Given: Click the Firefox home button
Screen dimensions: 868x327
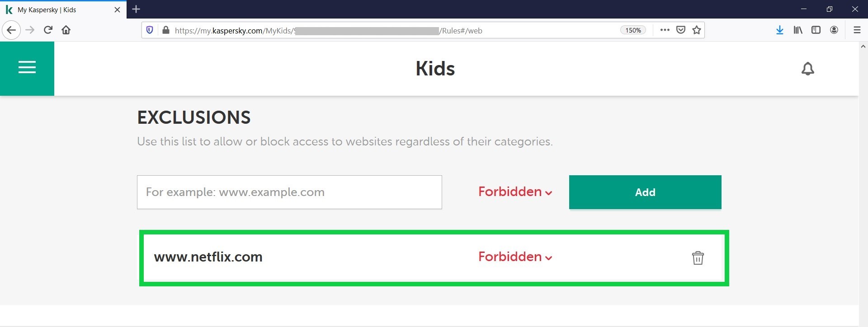Looking at the screenshot, I should [x=66, y=30].
